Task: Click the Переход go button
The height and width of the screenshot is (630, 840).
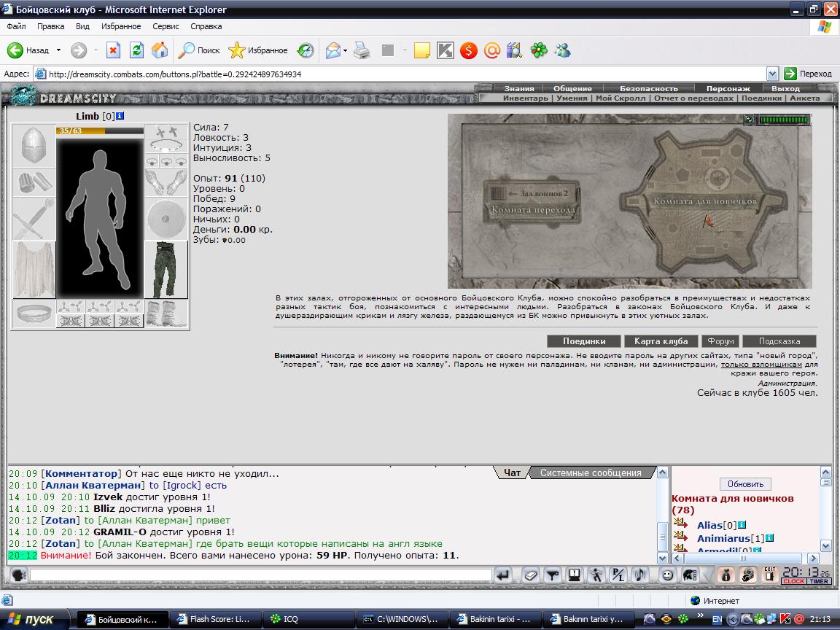Action: pyautogui.click(x=807, y=74)
